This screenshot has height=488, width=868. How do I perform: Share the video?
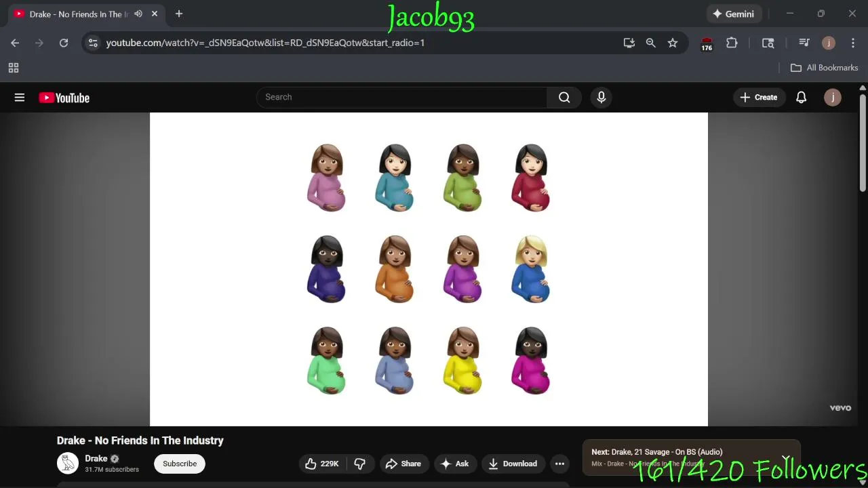(x=403, y=464)
